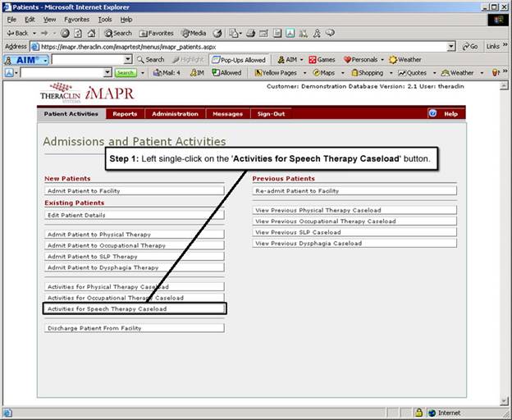Click the AIM Games toolbar icon
Image resolution: width=512 pixels, height=420 pixels.
tap(322, 60)
